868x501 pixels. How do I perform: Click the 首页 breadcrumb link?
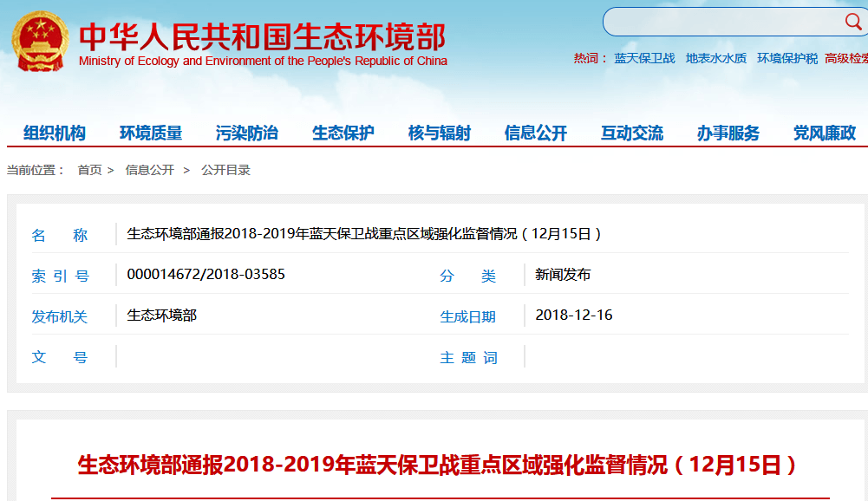(x=89, y=170)
